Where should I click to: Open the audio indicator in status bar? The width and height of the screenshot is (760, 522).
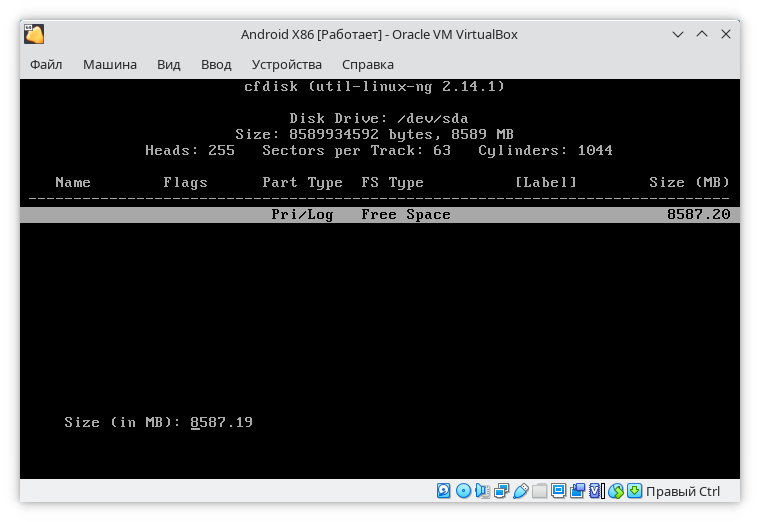(x=483, y=491)
